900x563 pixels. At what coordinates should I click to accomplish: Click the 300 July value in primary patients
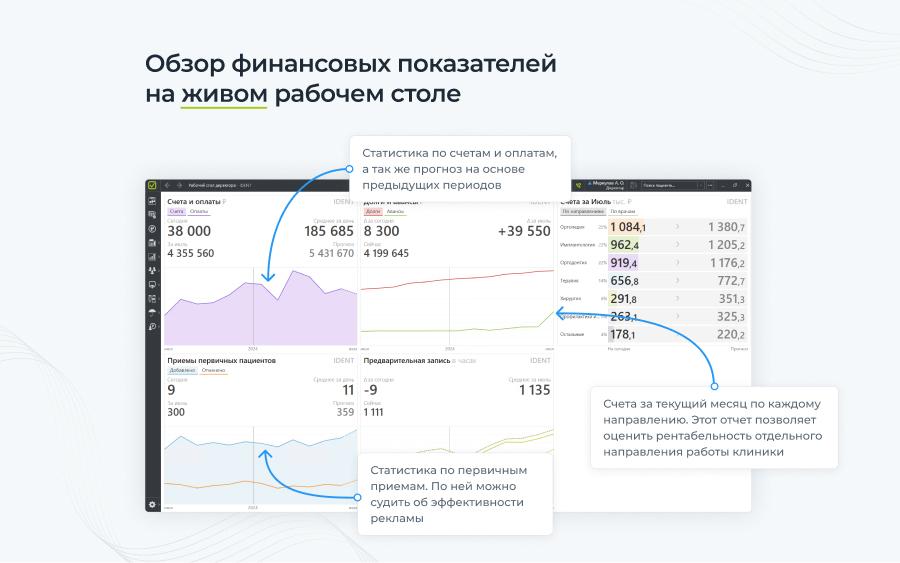[x=176, y=412]
